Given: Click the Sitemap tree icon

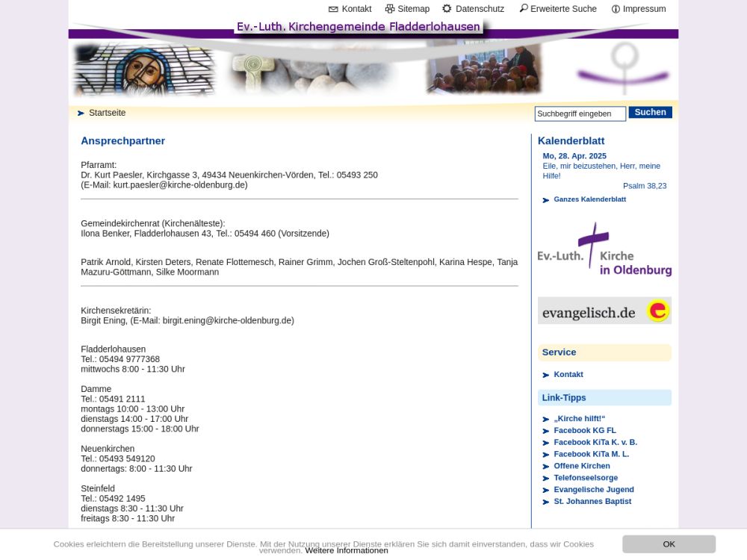Looking at the screenshot, I should coord(390,9).
